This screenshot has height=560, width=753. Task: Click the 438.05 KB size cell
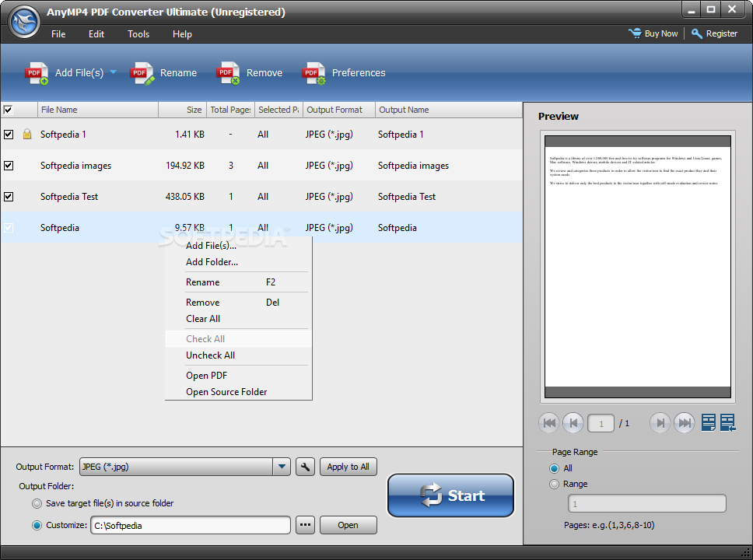[185, 197]
